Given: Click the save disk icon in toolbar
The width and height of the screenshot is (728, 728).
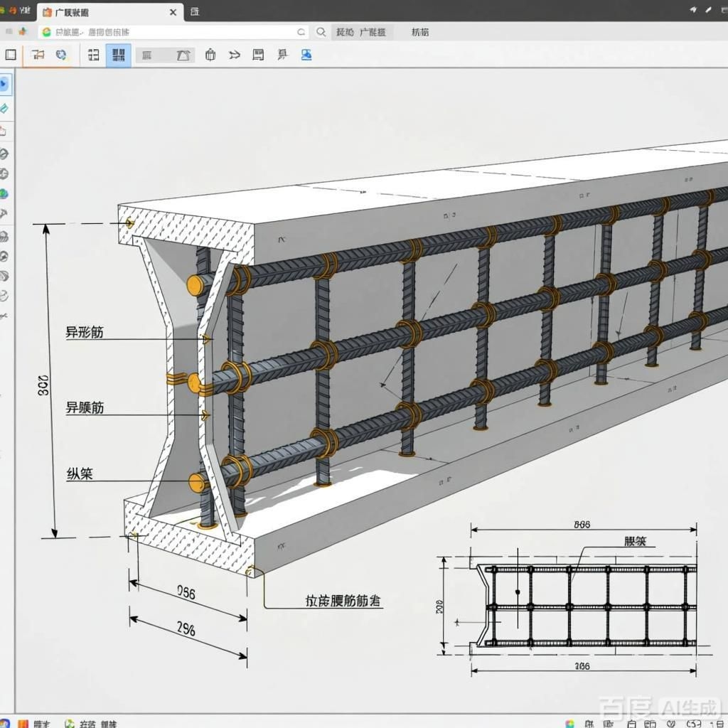Looking at the screenshot, I should tap(258, 55).
